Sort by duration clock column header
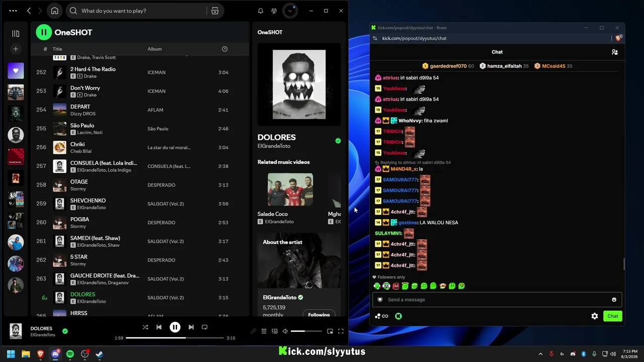644x362 pixels. (225, 49)
